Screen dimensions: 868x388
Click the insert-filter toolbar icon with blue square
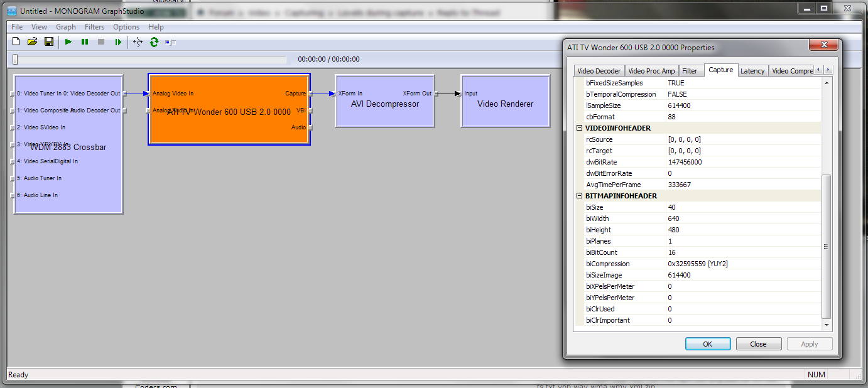tap(170, 42)
